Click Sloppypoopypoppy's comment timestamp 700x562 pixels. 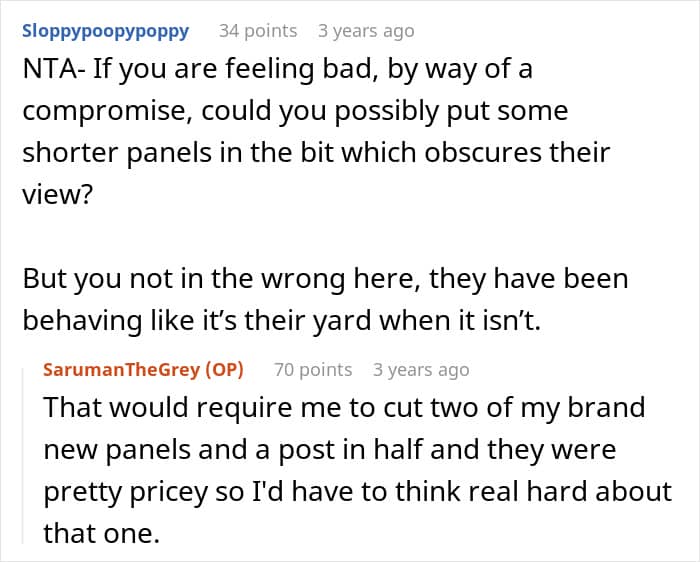365,31
